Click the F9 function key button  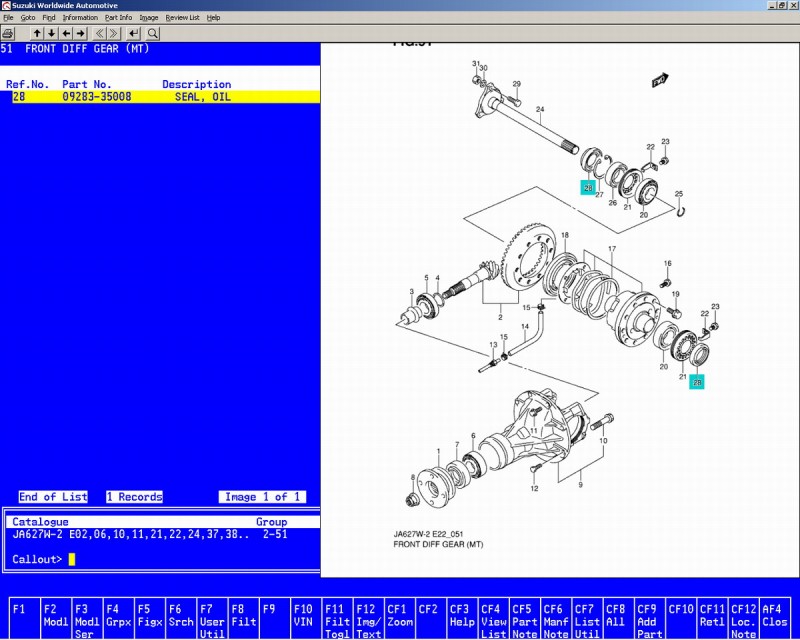pos(274,618)
